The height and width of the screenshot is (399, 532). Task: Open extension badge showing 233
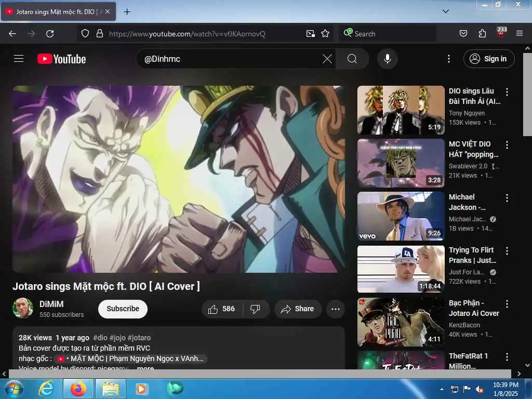(x=501, y=32)
